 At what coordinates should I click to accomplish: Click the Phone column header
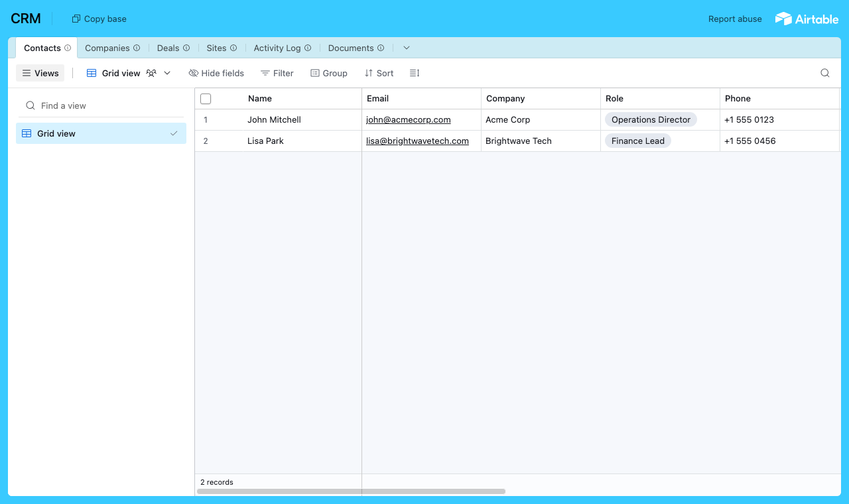pyautogui.click(x=779, y=99)
